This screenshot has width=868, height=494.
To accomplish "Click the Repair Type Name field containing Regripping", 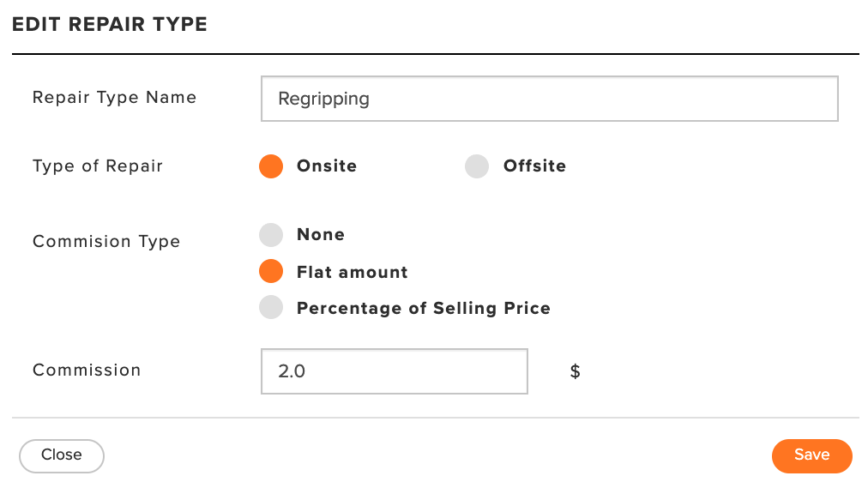I will click(x=550, y=99).
